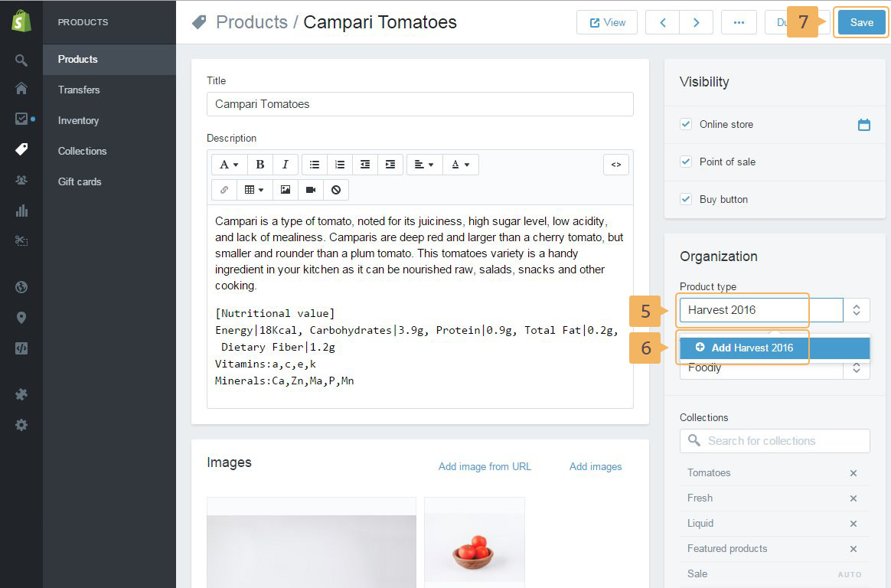Uncheck the Online store visibility checkbox
The width and height of the screenshot is (891, 588).
pyautogui.click(x=686, y=124)
